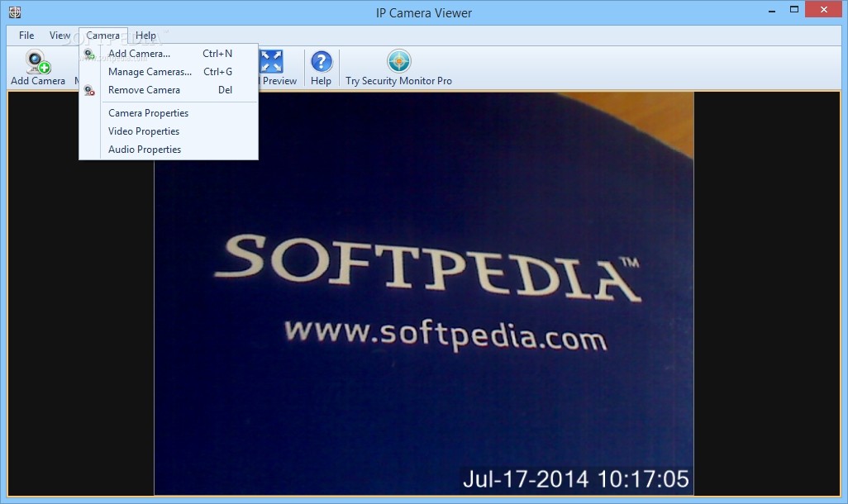Click the small icon beside Remove Camera entry
The width and height of the screenshot is (848, 504).
tap(89, 90)
